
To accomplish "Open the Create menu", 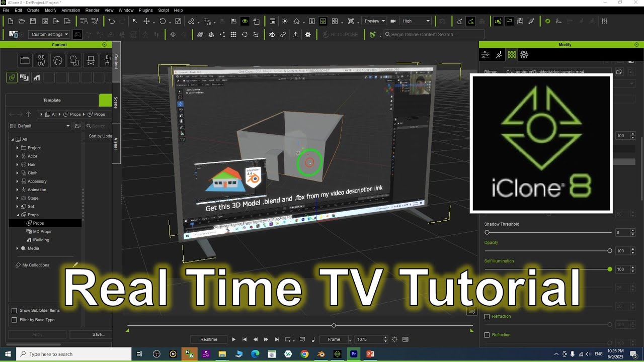I will [x=33, y=10].
